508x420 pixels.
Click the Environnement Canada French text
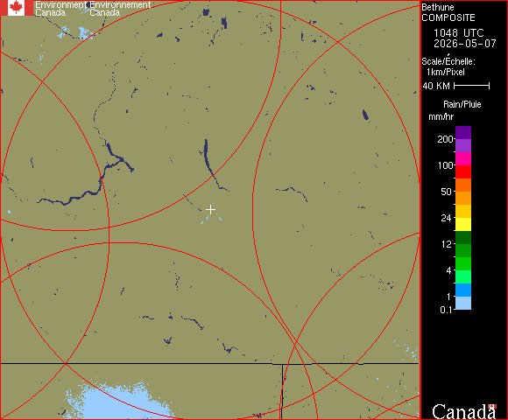coord(120,9)
